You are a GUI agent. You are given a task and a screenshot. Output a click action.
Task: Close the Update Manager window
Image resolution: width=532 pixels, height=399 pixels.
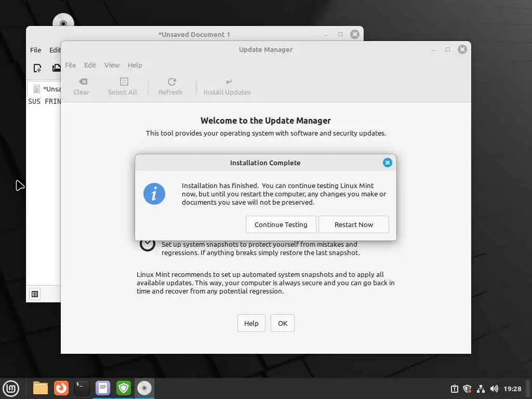click(x=462, y=49)
